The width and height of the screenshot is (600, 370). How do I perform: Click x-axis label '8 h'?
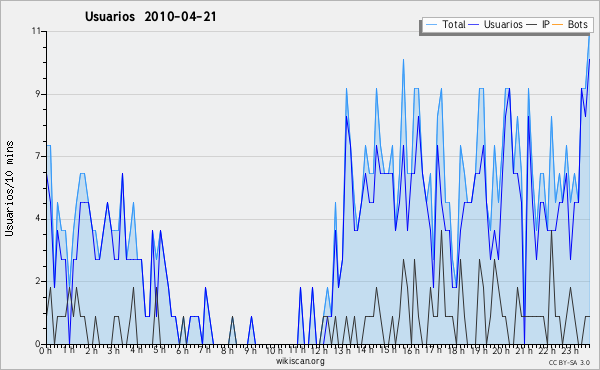pyautogui.click(x=227, y=350)
